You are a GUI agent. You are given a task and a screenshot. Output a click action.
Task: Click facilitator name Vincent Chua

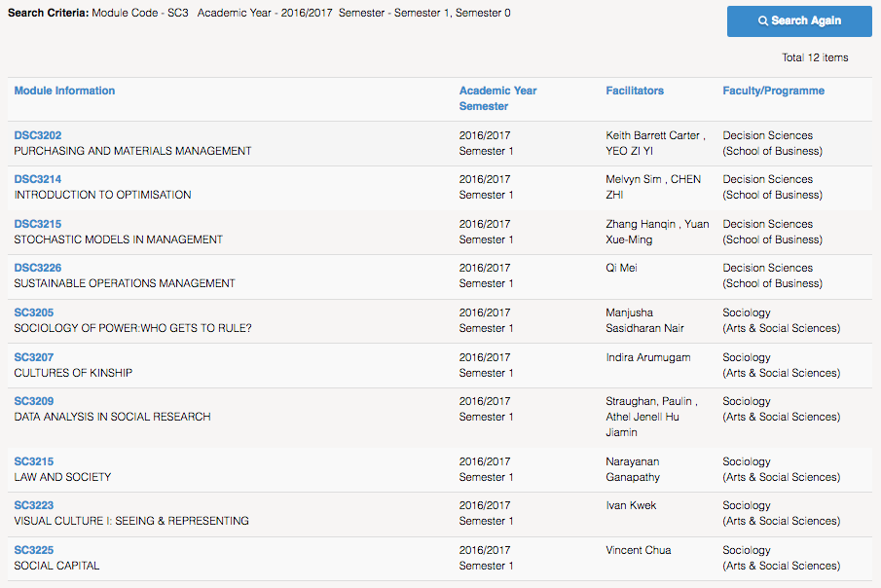(x=639, y=550)
